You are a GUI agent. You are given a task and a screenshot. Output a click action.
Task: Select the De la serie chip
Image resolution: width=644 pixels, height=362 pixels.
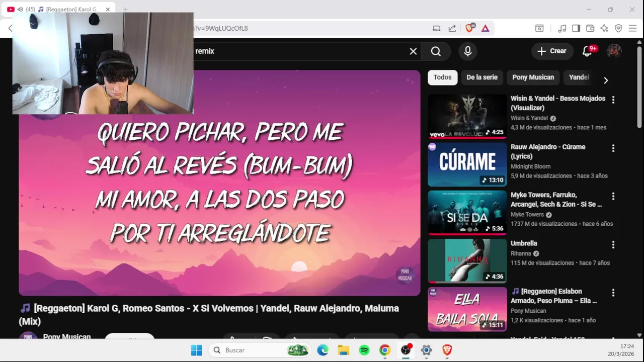point(482,77)
